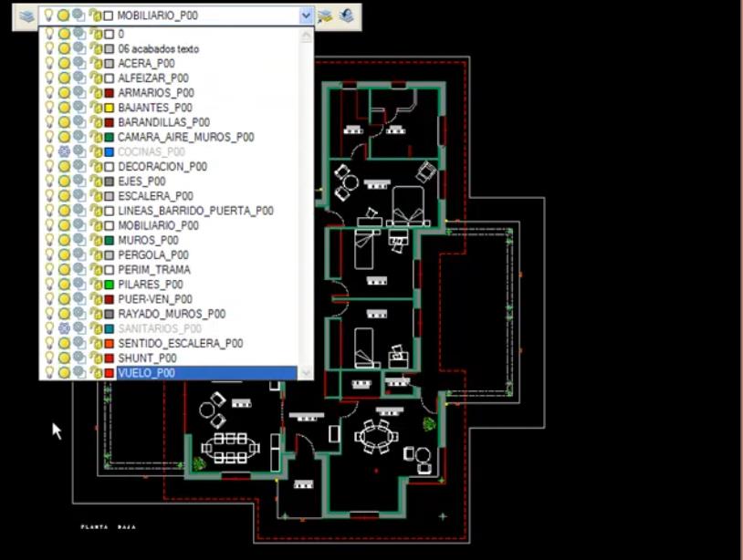Choose the DECORACION_P00 layer name
This screenshot has height=560, width=743.
[162, 167]
